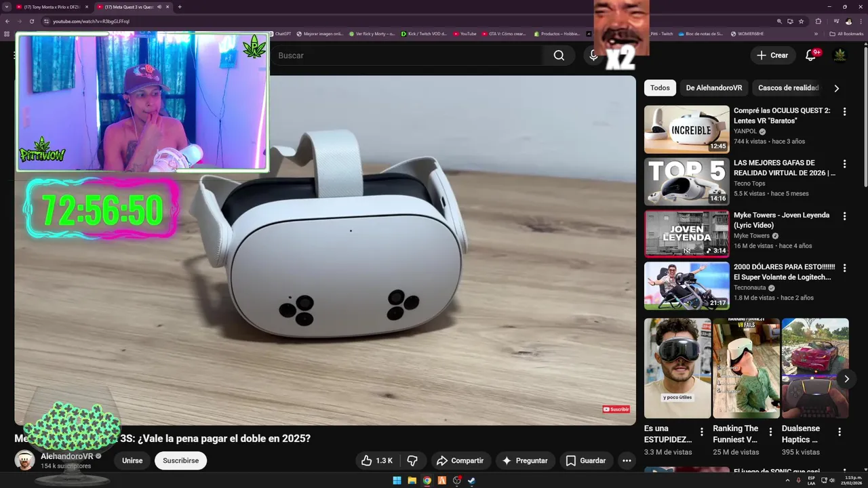The width and height of the screenshot is (868, 488).
Task: Open Ver Rick y Morty bookmark
Action: pyautogui.click(x=372, y=34)
